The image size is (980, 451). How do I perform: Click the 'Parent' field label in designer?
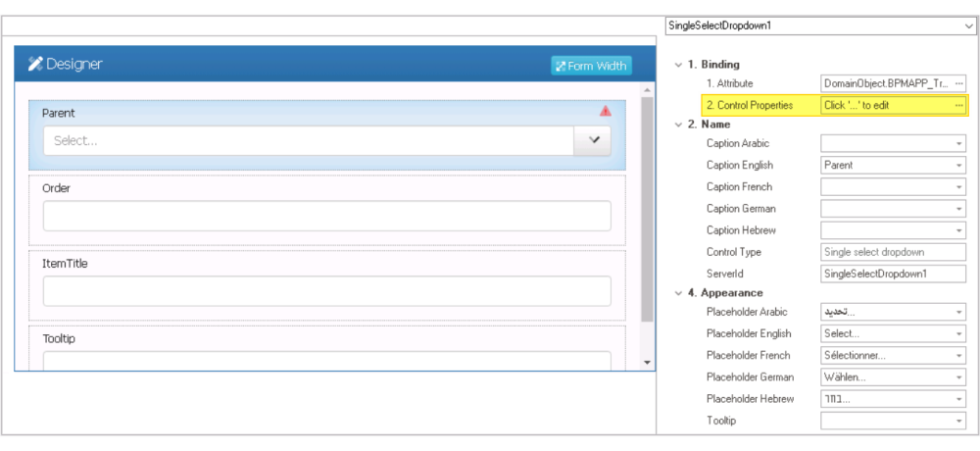[x=58, y=113]
